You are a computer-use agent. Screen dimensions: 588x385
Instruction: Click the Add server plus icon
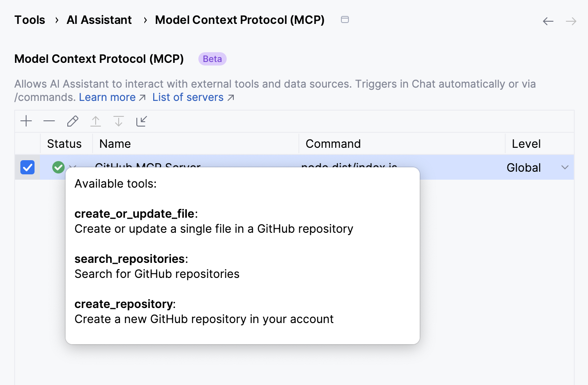coord(27,121)
